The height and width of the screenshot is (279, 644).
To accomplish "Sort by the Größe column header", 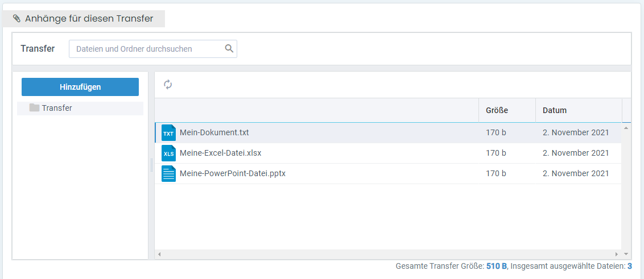I will [497, 110].
